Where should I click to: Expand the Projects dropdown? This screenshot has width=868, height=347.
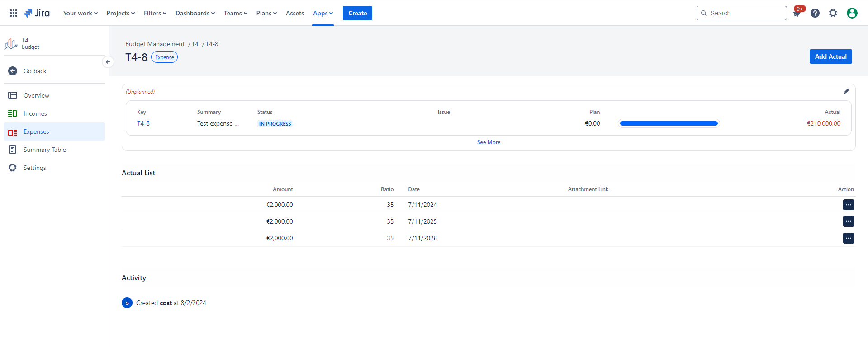click(x=121, y=13)
